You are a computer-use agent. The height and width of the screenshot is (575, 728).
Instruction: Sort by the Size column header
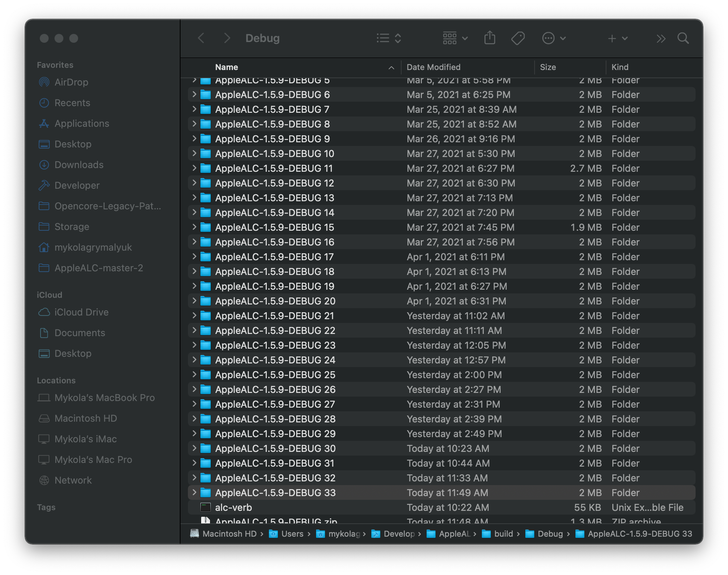pyautogui.click(x=548, y=67)
